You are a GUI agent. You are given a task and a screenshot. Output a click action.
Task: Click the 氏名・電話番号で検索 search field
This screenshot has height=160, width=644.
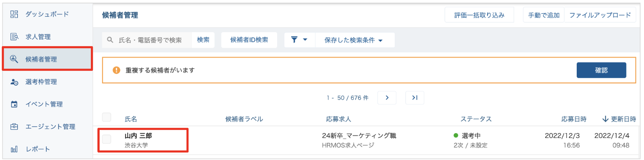[x=150, y=40]
